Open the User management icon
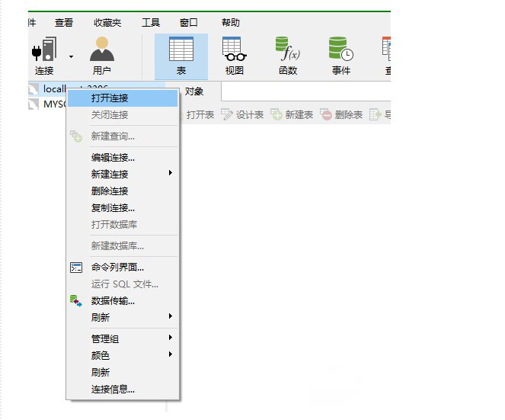The image size is (505, 420). [102, 51]
